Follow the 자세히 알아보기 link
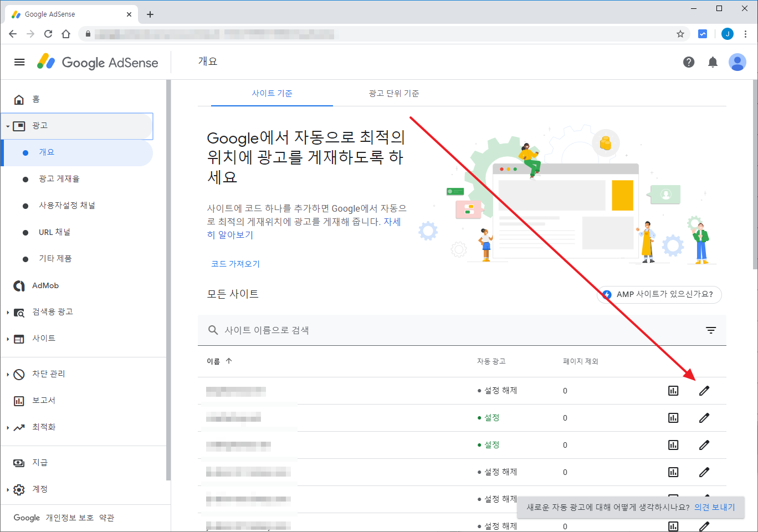Image resolution: width=758 pixels, height=532 pixels. [304, 228]
